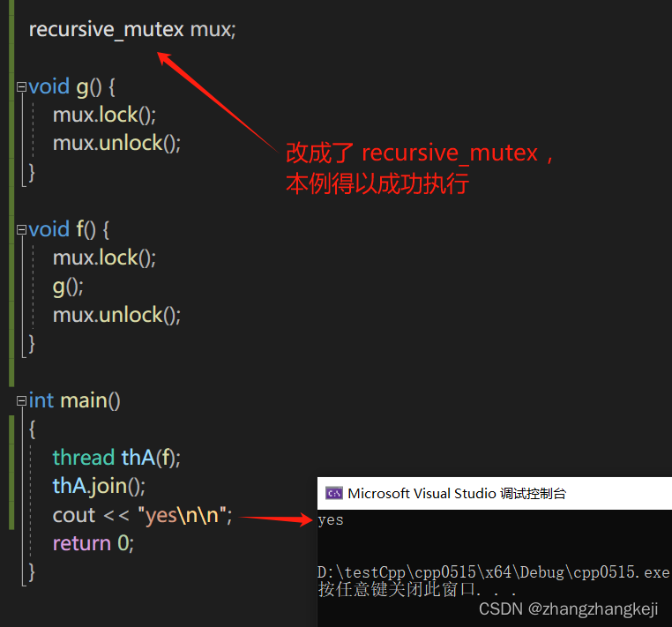This screenshot has width=672, height=627.
Task: Click the 'void f() {' signature
Action: 69,229
